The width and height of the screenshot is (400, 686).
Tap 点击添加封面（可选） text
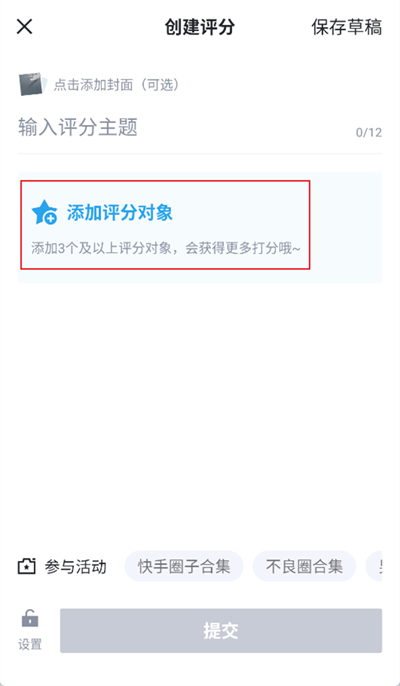coord(116,85)
